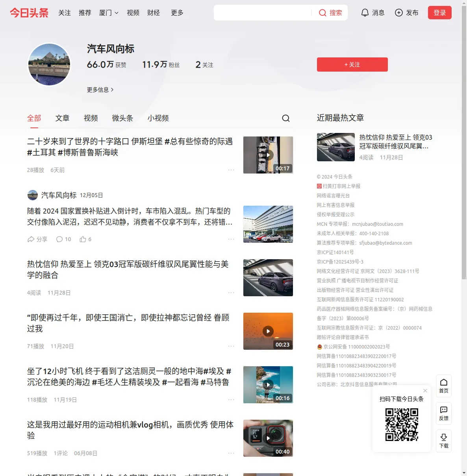Click the small author avatar beside 12月05日
The image size is (467, 476).
pos(33,195)
